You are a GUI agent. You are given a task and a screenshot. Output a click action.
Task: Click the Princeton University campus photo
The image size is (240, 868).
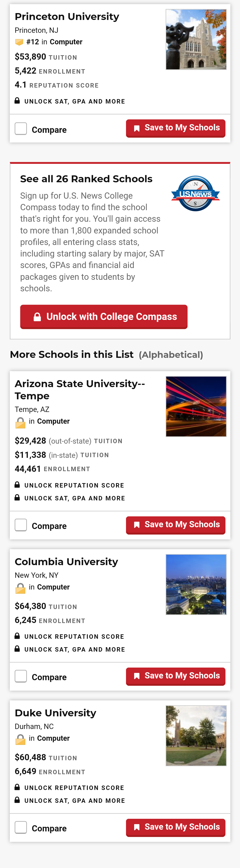coord(196,39)
